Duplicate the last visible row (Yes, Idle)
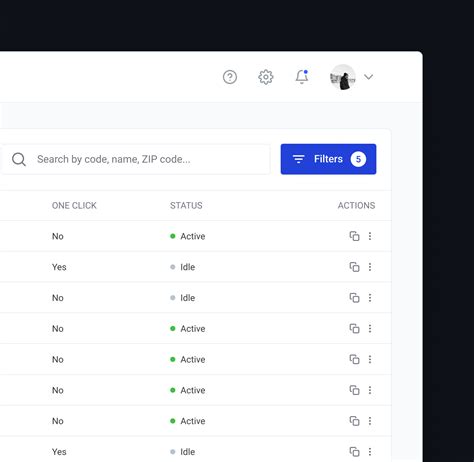 (354, 452)
